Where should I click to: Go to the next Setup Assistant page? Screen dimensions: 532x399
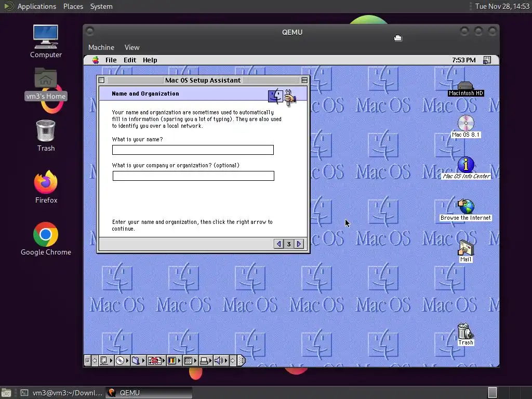pos(299,244)
